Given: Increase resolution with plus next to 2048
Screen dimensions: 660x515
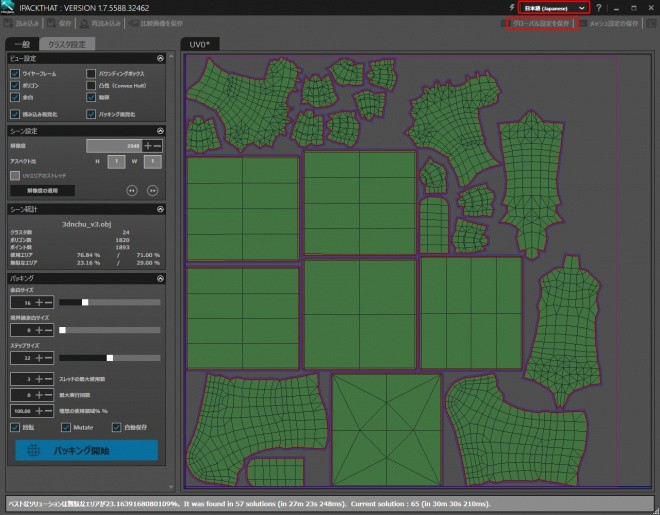Looking at the screenshot, I should click(148, 146).
